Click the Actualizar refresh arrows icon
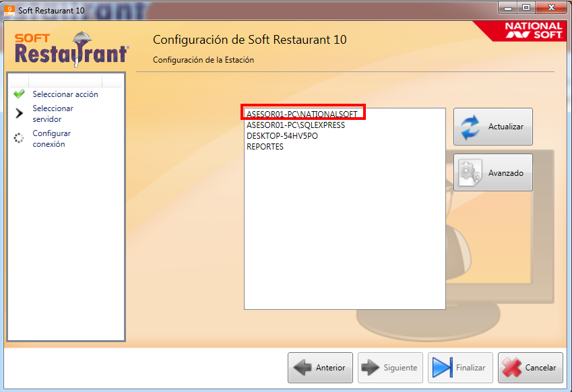This screenshot has width=572, height=392. click(x=470, y=127)
